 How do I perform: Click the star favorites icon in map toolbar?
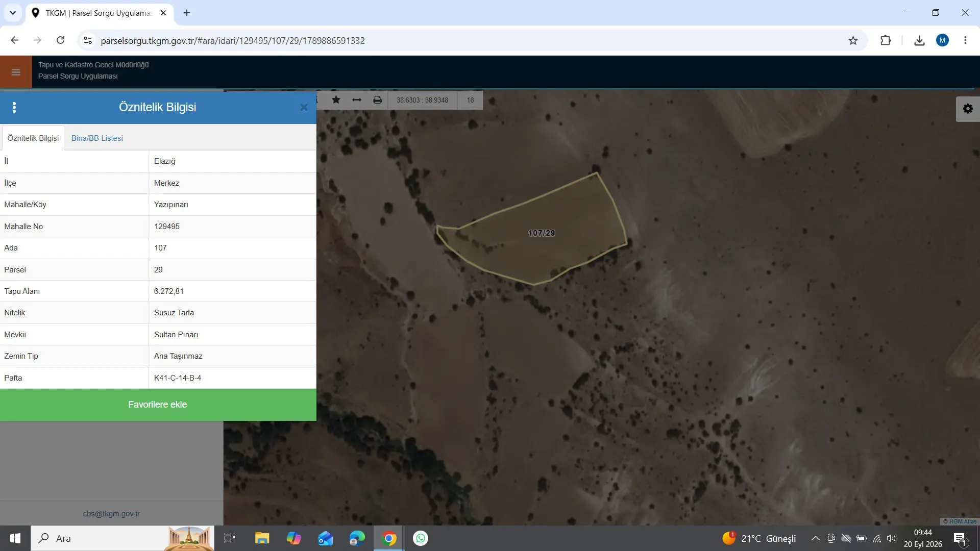(x=336, y=100)
